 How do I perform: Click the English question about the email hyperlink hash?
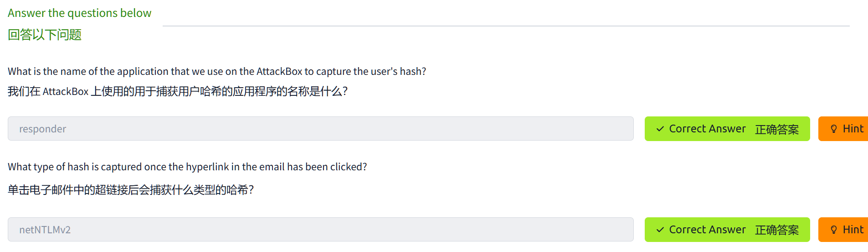187,167
